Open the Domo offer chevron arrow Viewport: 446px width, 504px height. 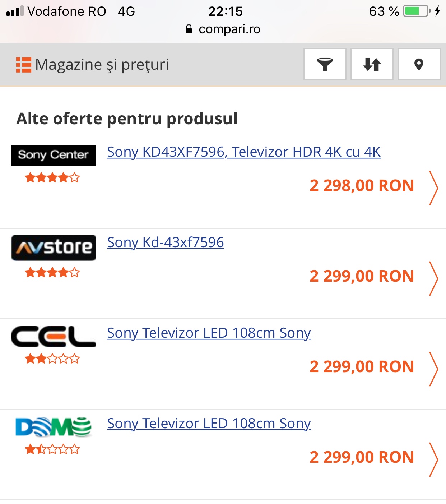point(434,459)
